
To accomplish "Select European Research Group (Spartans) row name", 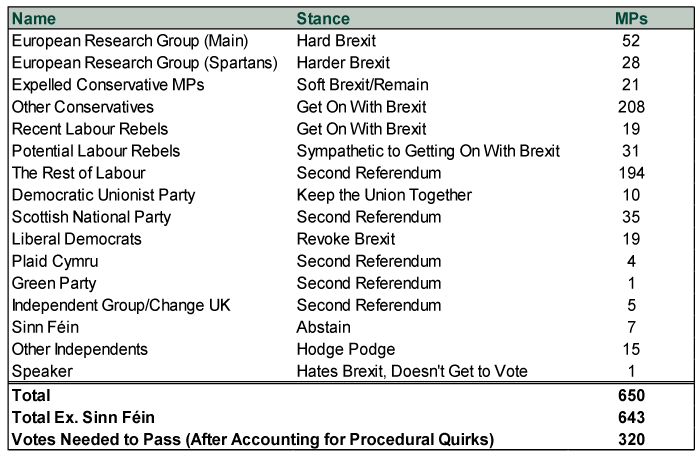I will click(145, 63).
